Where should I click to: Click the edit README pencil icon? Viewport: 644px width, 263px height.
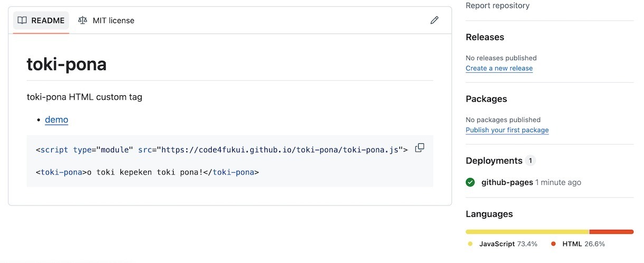434,20
